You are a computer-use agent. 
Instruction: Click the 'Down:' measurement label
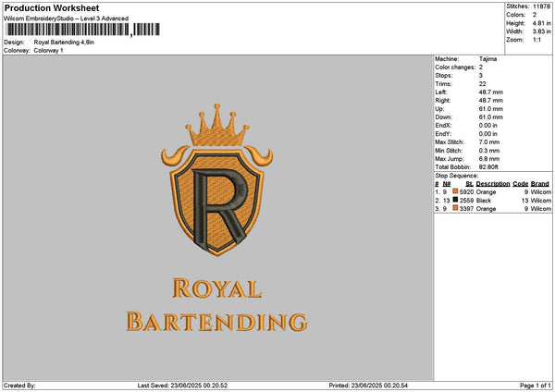[x=443, y=117]
